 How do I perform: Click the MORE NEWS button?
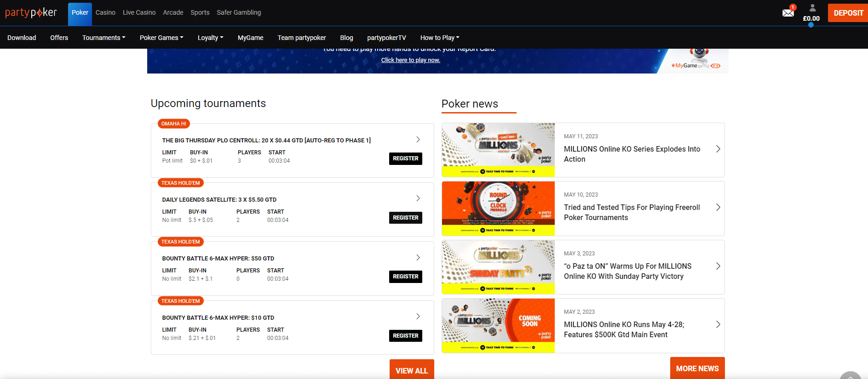point(697,368)
